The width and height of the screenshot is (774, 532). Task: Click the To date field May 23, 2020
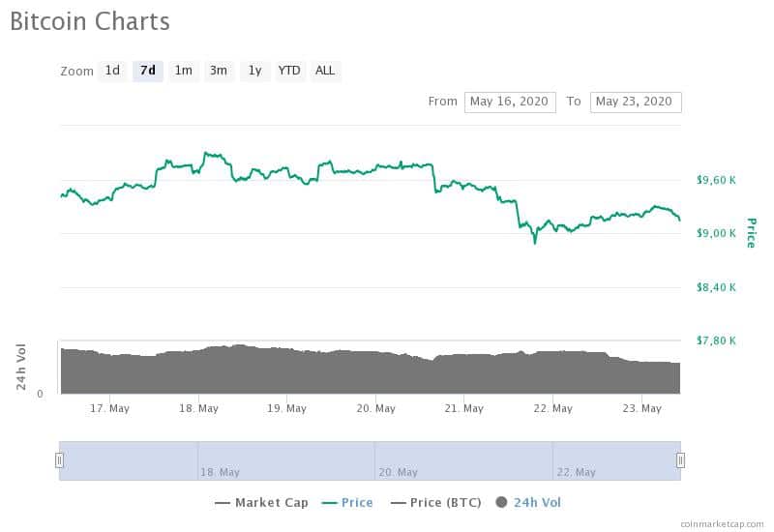coord(636,103)
